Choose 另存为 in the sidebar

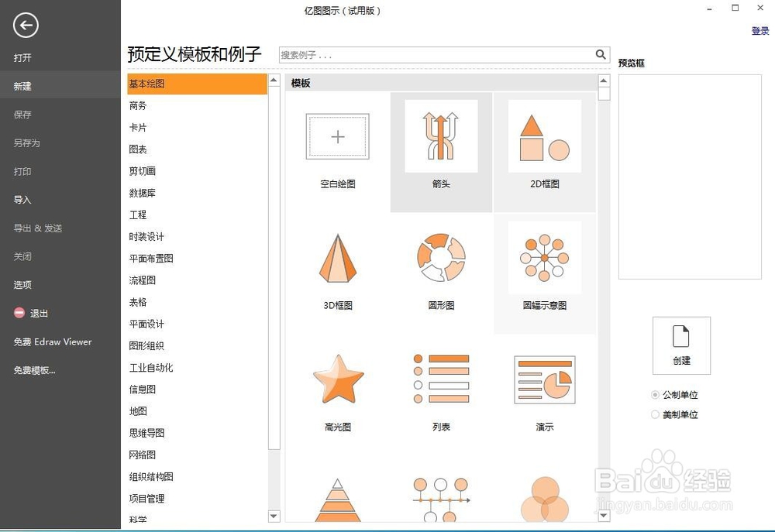[x=26, y=142]
